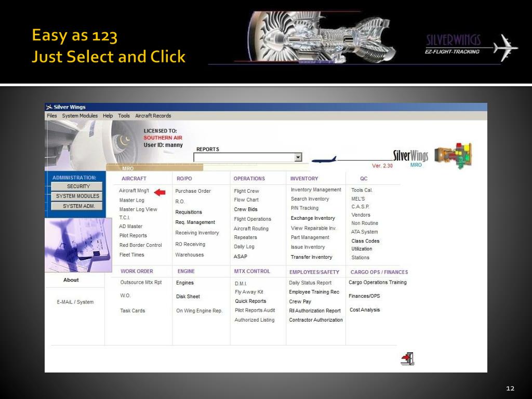Open Part Management
The image size is (532, 399).
[x=310, y=237]
